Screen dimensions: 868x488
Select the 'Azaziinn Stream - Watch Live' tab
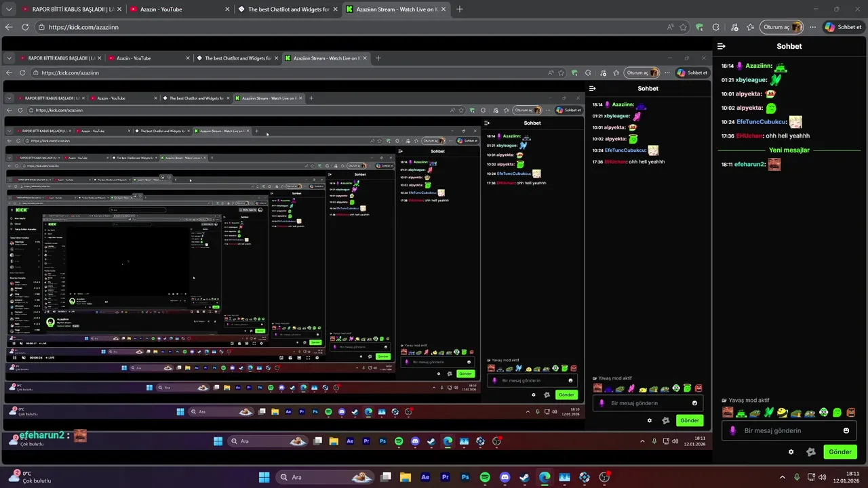tap(395, 9)
